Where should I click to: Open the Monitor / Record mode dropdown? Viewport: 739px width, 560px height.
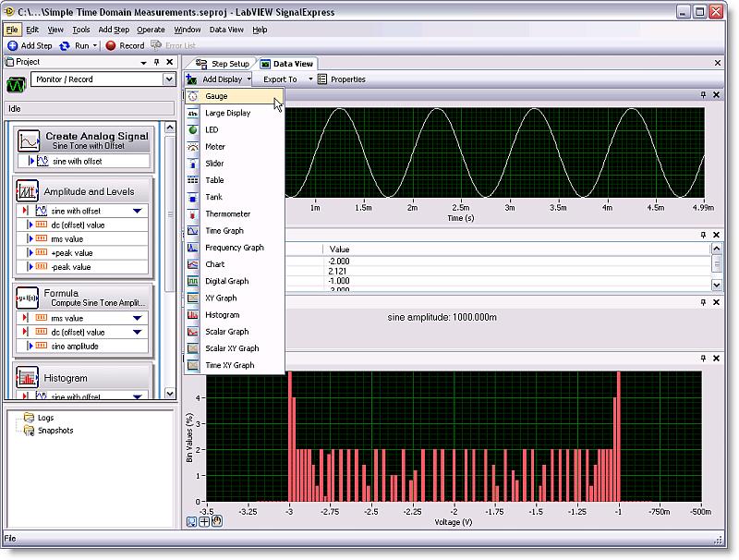click(x=169, y=80)
